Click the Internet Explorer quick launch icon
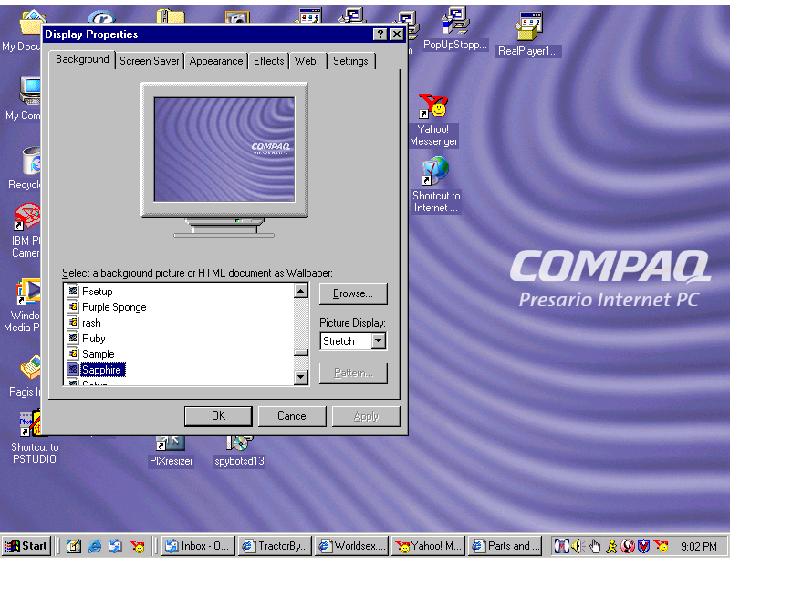 pyautogui.click(x=94, y=546)
